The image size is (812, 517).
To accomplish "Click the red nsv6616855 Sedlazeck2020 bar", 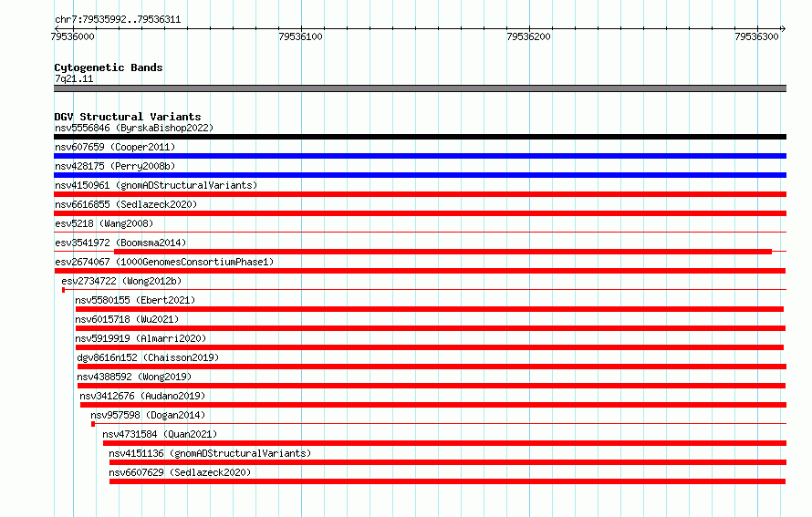I will click(420, 213).
